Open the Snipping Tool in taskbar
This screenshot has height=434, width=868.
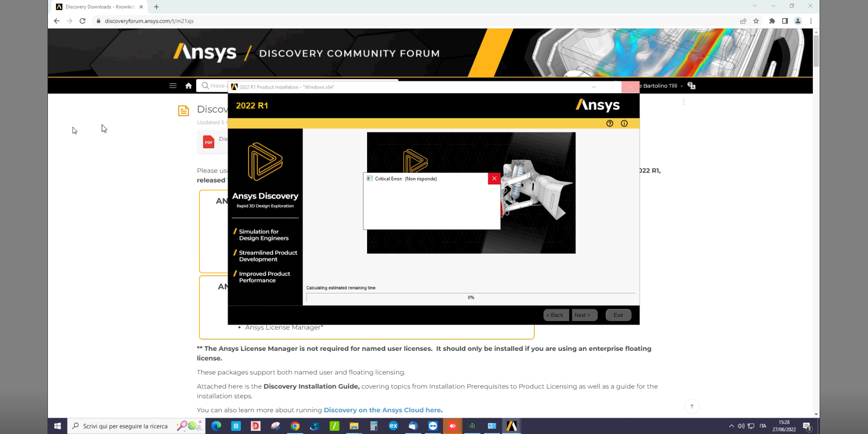coord(275,426)
